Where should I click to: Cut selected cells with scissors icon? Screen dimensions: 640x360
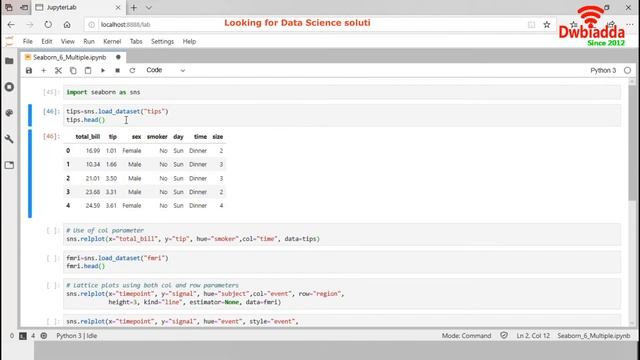[58, 71]
